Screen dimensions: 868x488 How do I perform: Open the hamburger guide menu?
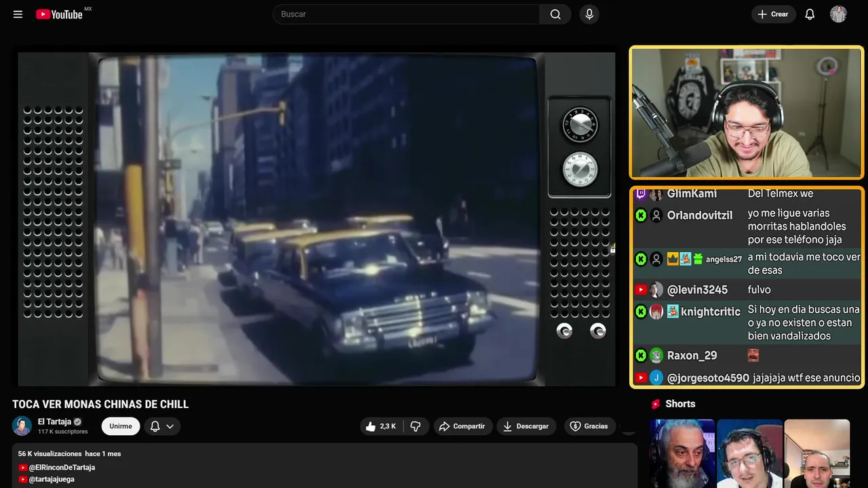[18, 14]
